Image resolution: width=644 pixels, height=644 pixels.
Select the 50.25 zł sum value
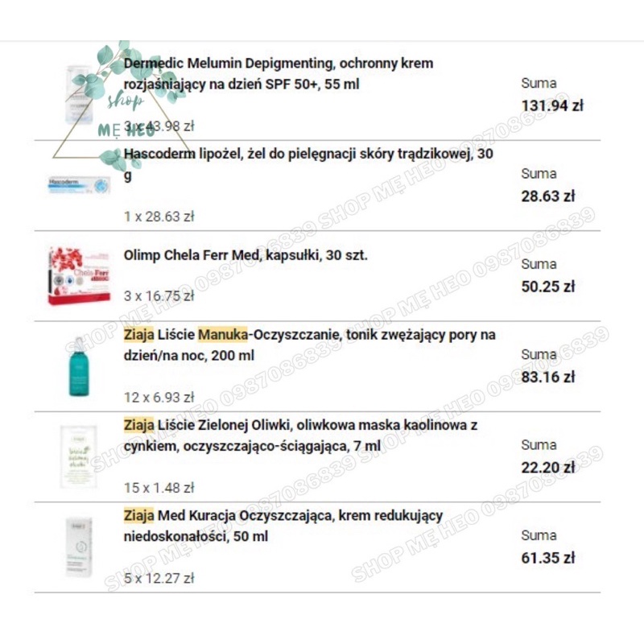pyautogui.click(x=547, y=286)
